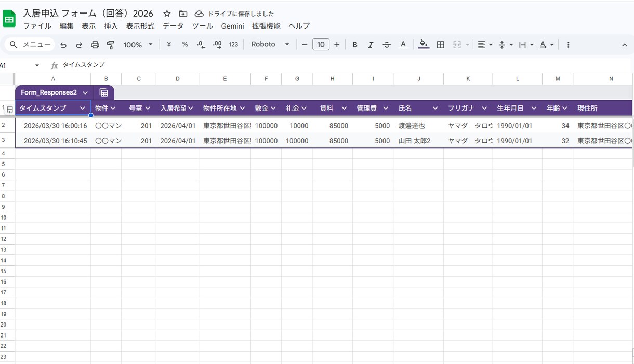Image resolution: width=634 pixels, height=364 pixels.
Task: Search menus with the メニュー box
Action: pyautogui.click(x=30, y=45)
